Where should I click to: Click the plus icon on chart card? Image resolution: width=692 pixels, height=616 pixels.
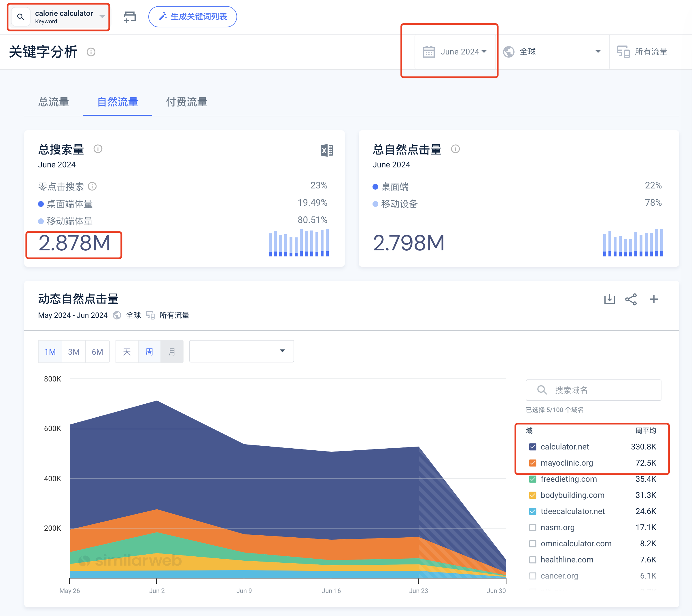click(654, 299)
